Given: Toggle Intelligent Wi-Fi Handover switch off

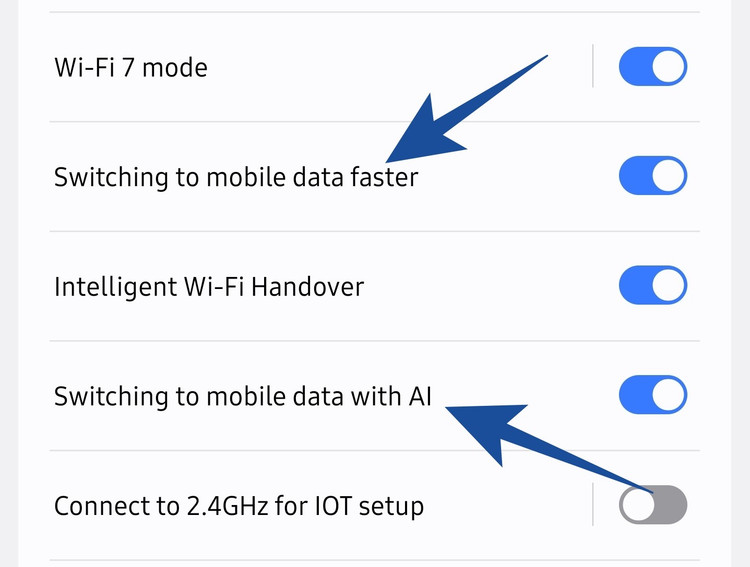Looking at the screenshot, I should point(653,286).
